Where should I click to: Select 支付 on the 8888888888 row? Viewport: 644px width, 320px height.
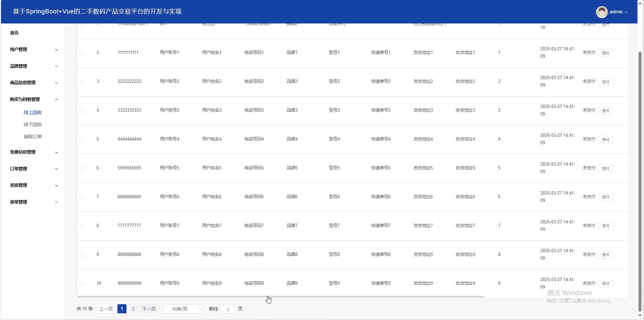(605, 255)
